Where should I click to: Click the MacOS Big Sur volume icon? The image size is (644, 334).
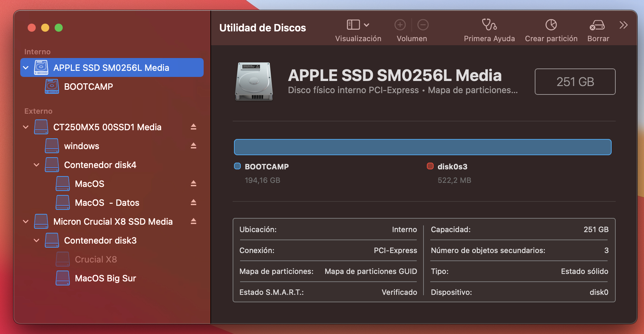pos(63,278)
